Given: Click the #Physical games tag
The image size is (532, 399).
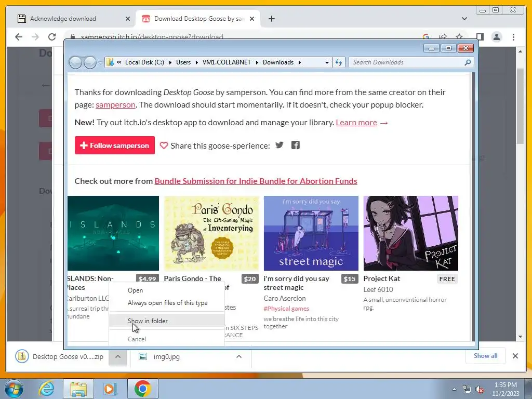Looking at the screenshot, I should [286, 309].
